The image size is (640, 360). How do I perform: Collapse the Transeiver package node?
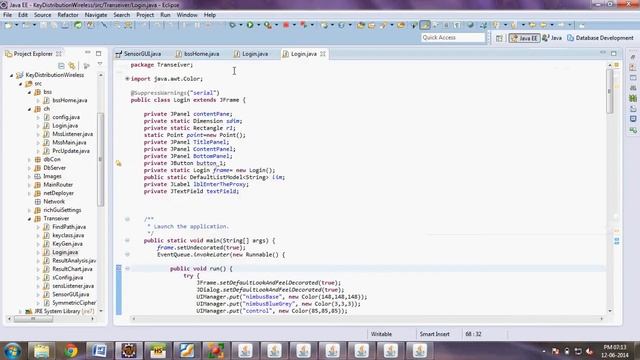coord(29,219)
